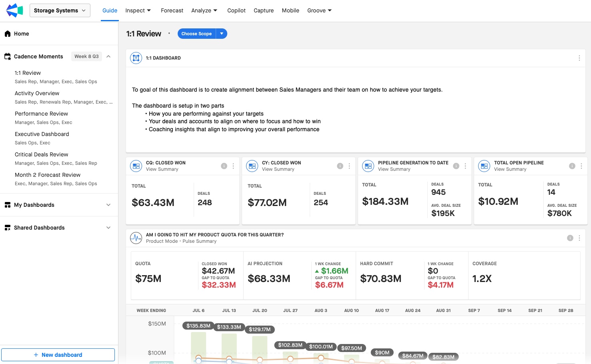Click the Clari logo icon
The image size is (591, 364).
[14, 10]
